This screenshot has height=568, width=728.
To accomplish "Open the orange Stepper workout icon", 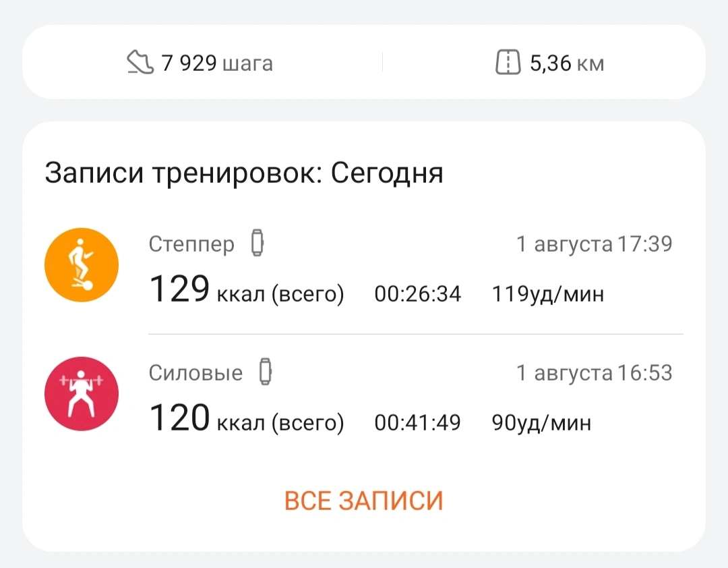I will coord(82,264).
